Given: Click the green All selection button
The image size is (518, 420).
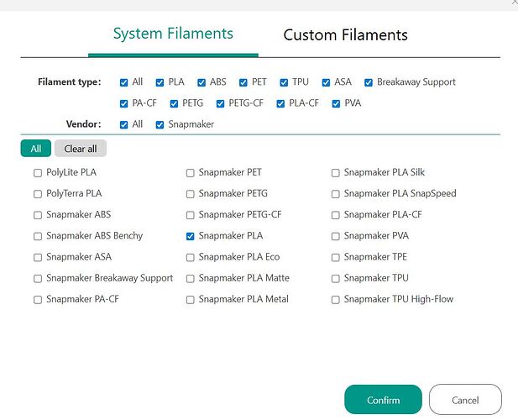Looking at the screenshot, I should pos(35,149).
